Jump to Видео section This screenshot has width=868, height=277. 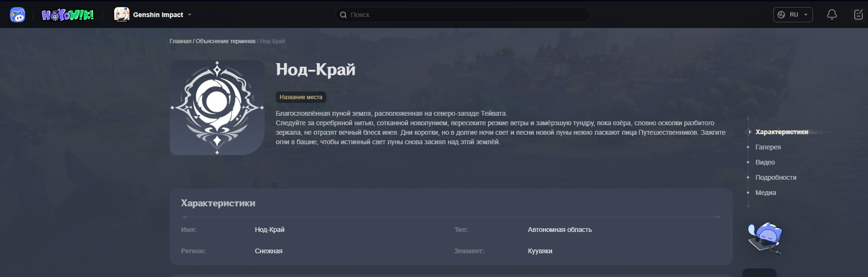[765, 162]
